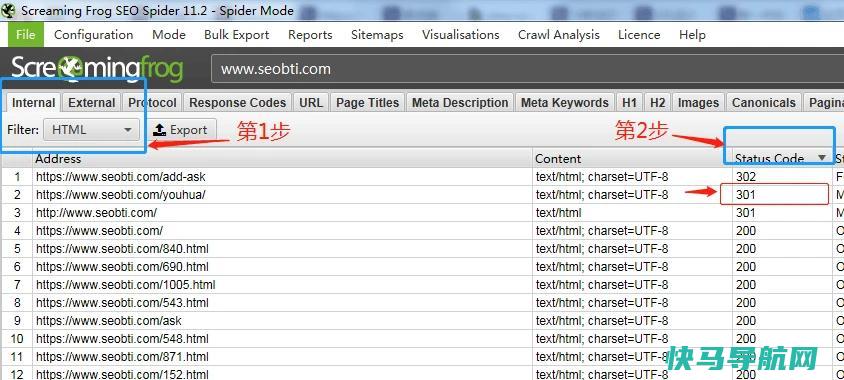Switch to the External tab
Screen dimensions: 844x380
click(x=92, y=103)
